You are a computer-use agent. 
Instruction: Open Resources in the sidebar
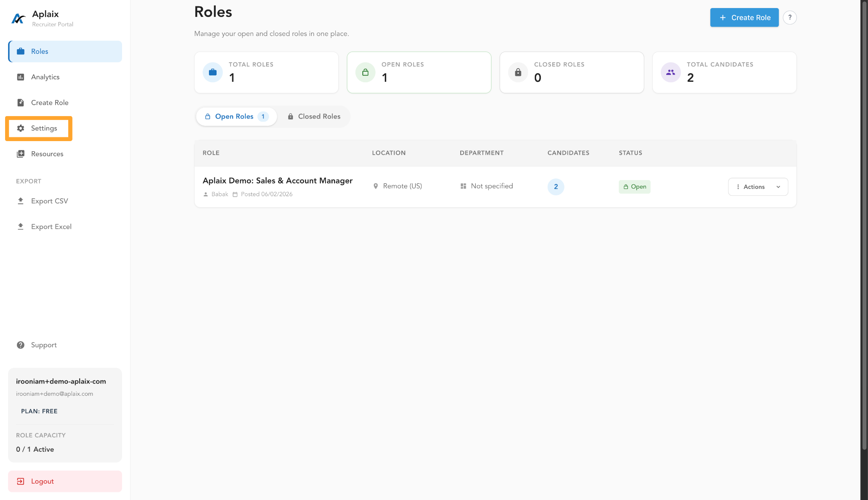[65, 154]
